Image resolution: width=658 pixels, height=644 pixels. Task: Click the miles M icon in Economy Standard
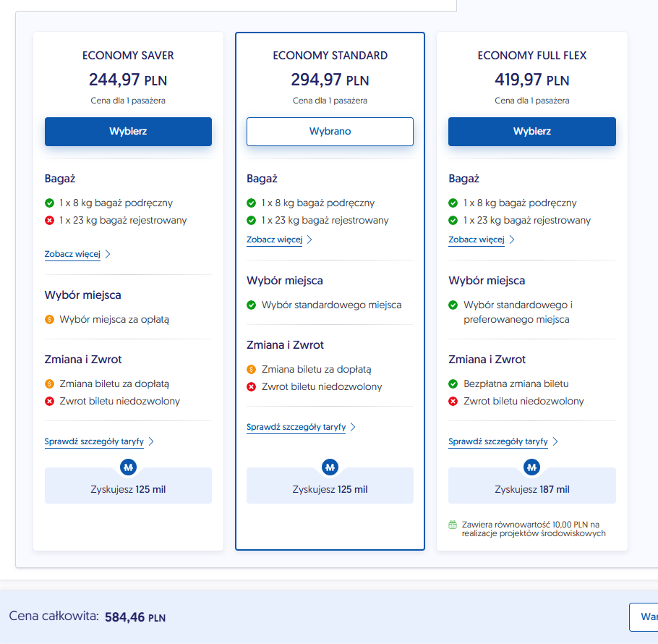330,467
